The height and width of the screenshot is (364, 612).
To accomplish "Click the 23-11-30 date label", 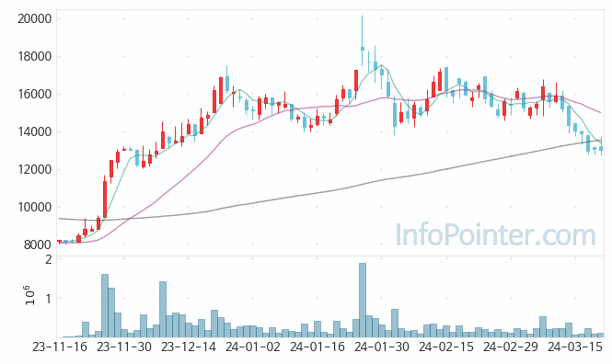I will tap(124, 347).
